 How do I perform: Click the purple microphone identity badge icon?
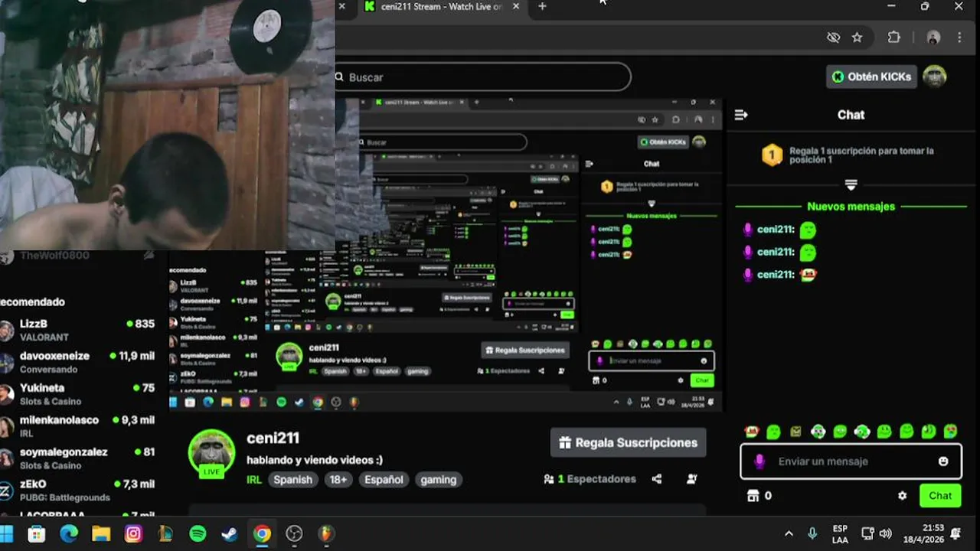(x=759, y=461)
